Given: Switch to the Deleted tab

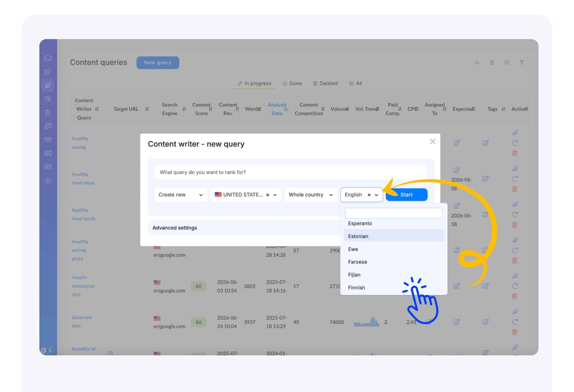Looking at the screenshot, I should [325, 84].
